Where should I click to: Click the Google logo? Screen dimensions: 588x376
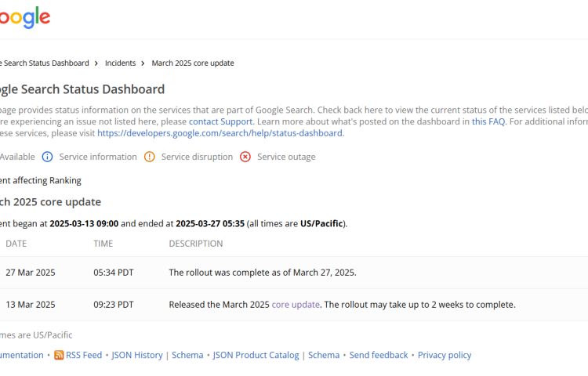[25, 17]
